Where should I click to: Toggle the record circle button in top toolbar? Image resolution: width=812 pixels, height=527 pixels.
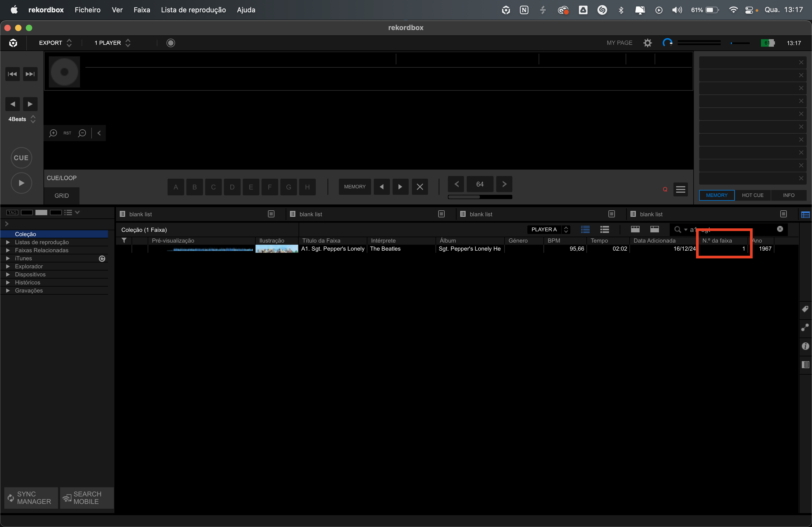point(171,43)
